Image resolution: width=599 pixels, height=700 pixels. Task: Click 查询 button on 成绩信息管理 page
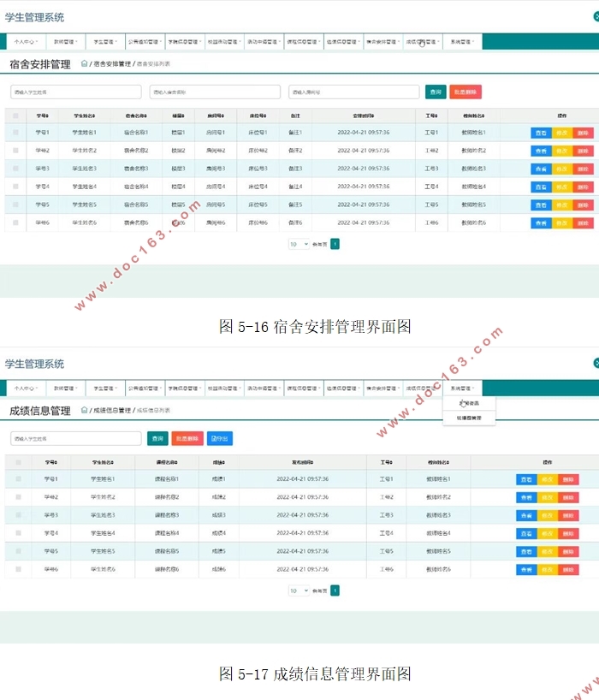157,438
